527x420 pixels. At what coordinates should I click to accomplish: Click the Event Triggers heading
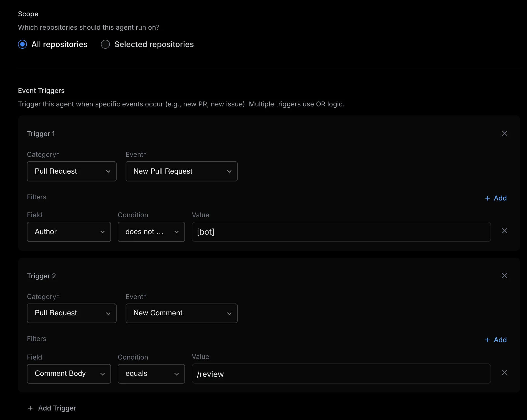click(x=41, y=91)
